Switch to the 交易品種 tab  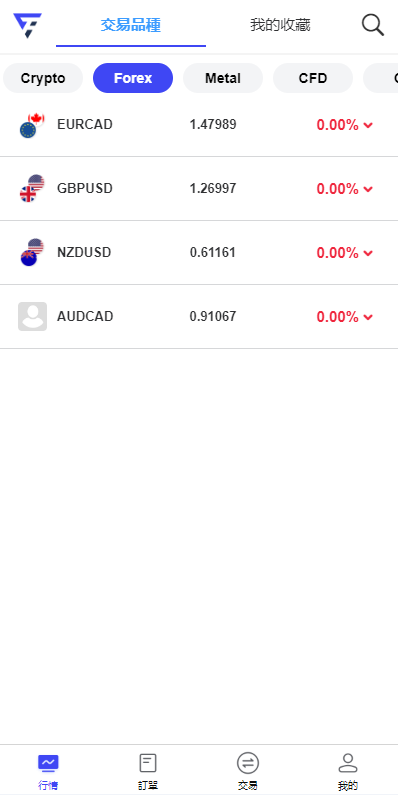(131, 25)
